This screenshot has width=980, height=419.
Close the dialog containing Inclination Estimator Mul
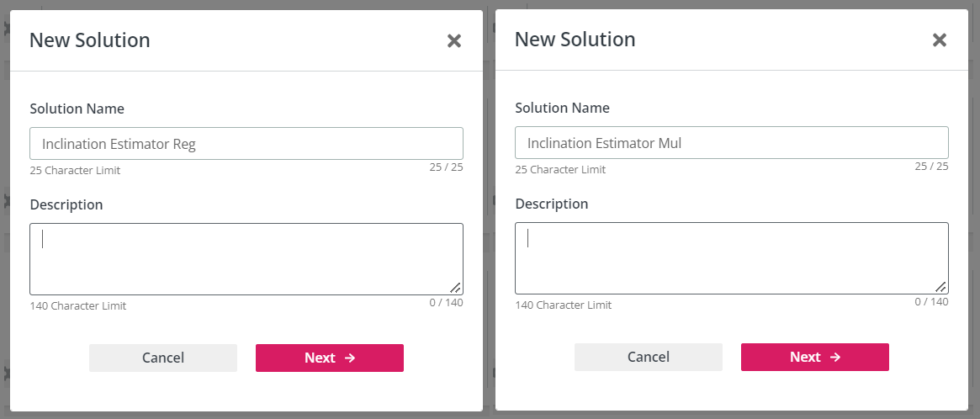(940, 40)
